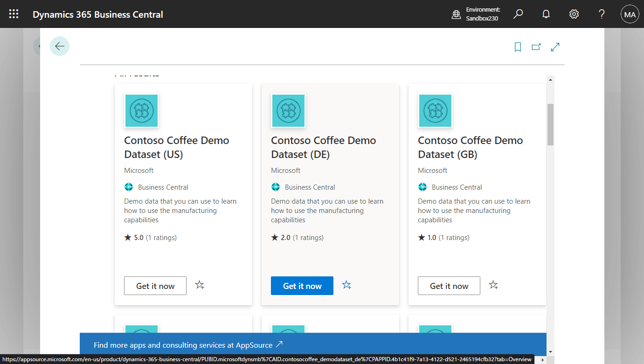Open the Microsoft publisher link under the DE dataset
The width and height of the screenshot is (644, 364).
tap(285, 170)
